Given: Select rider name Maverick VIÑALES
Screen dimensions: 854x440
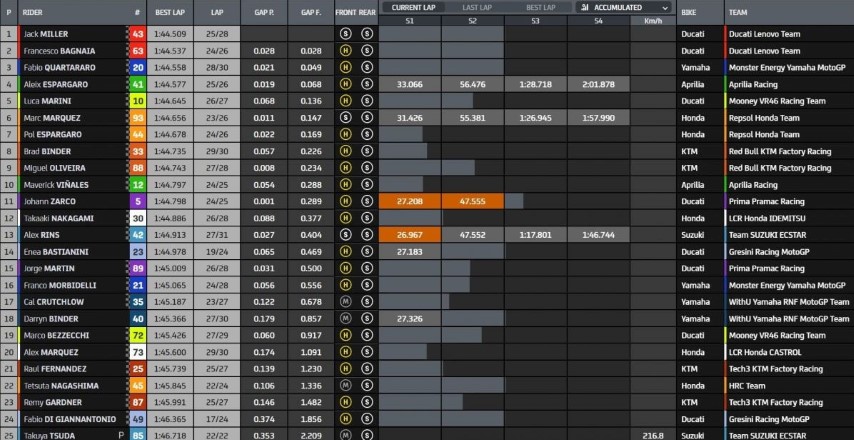Looking at the screenshot, I should (56, 185).
